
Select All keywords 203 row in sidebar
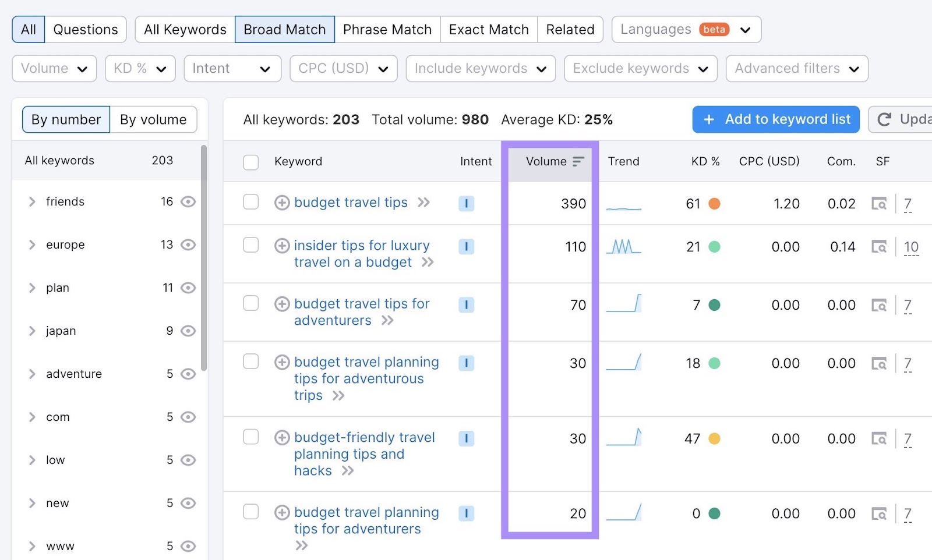point(106,161)
